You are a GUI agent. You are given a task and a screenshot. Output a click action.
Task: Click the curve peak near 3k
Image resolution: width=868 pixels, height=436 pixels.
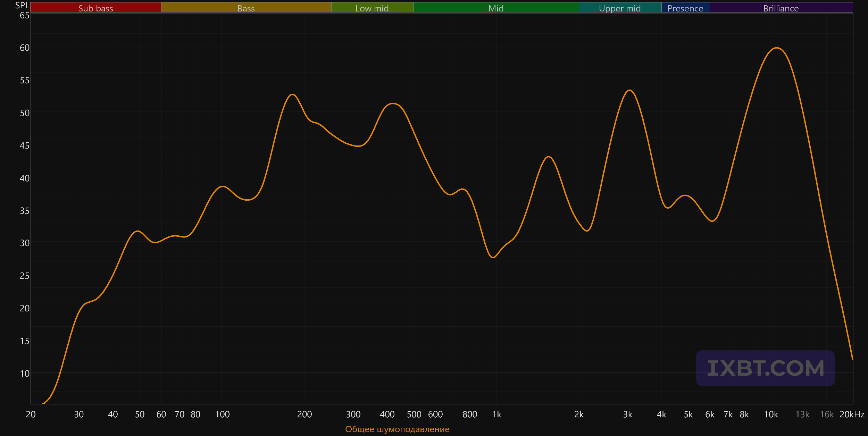tap(629, 90)
